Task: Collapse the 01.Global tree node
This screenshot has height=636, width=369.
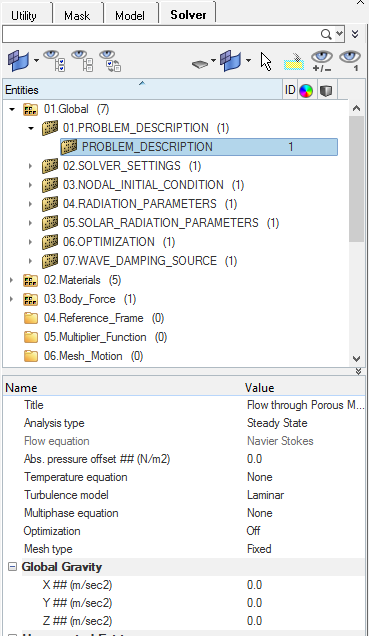Action: coord(12,109)
